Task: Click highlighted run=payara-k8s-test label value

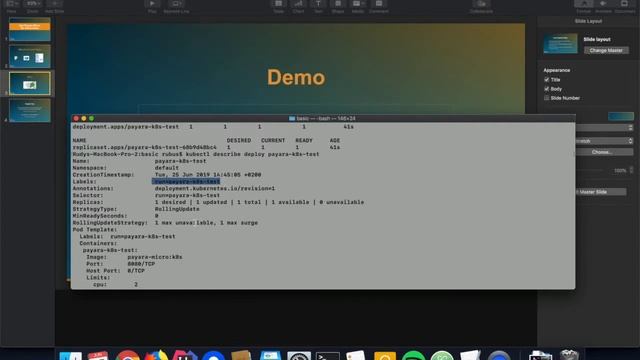Action: click(x=186, y=182)
